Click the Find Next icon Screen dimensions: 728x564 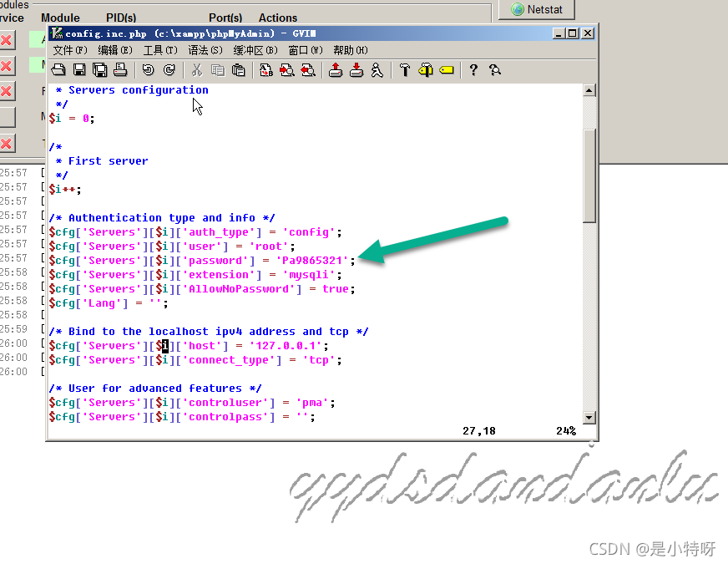click(287, 69)
